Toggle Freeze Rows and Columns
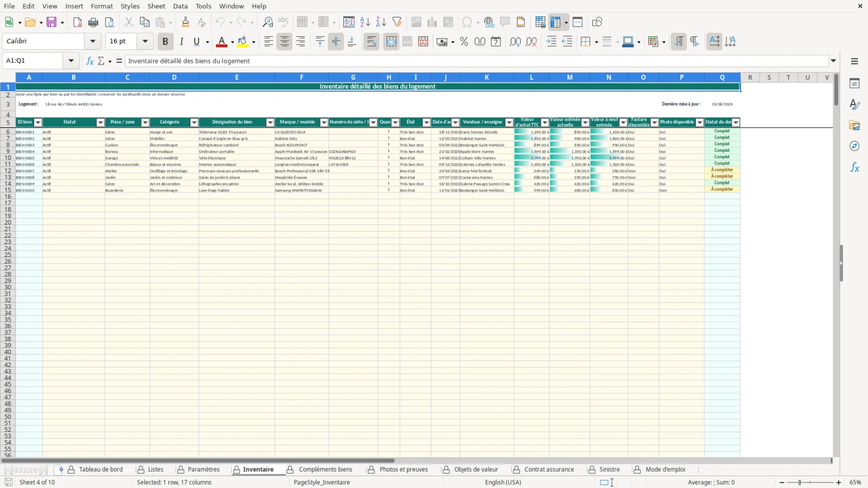The width and height of the screenshot is (868, 488). pos(556,22)
